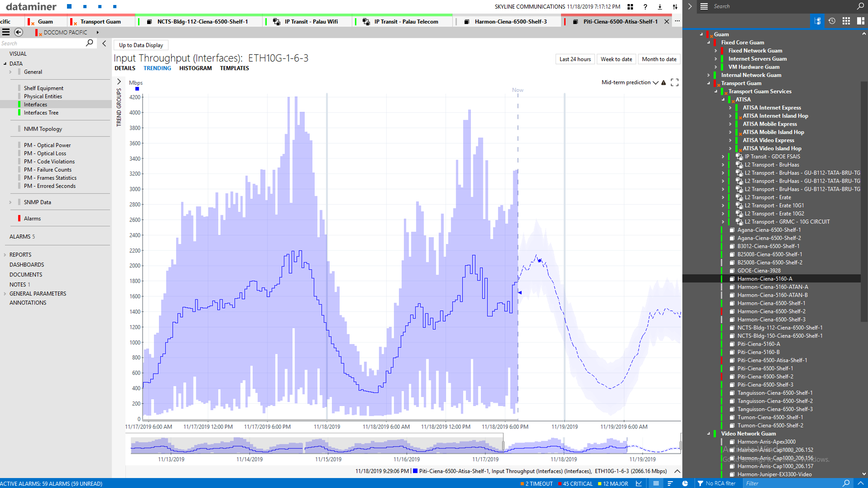This screenshot has height=488, width=868.
Task: Collapse the Video Network Guam node
Action: coord(709,434)
